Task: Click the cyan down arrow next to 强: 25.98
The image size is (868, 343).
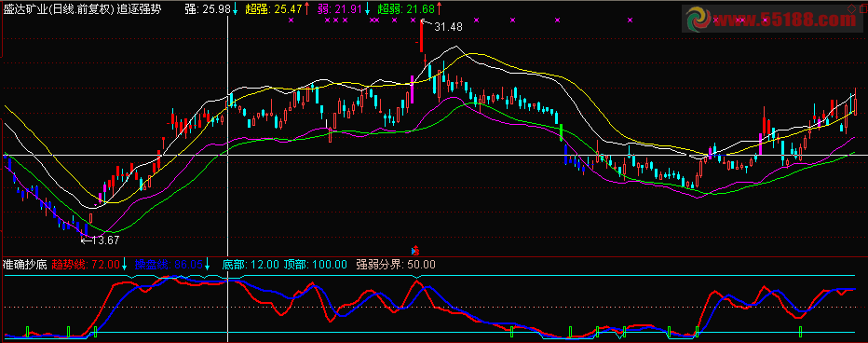Action: pos(236,8)
